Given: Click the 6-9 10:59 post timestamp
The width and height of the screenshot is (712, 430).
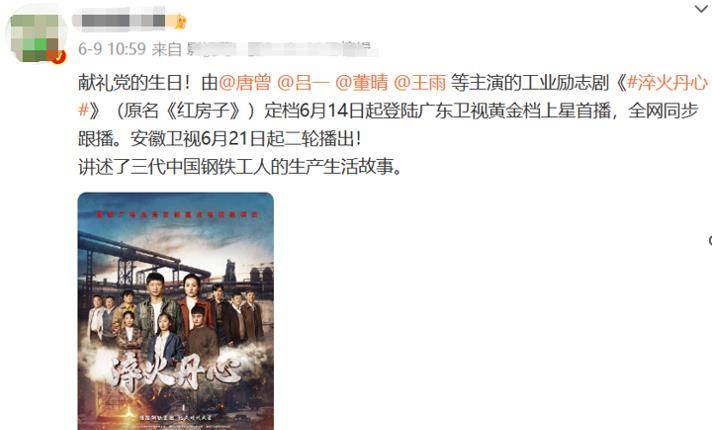Looking at the screenshot, I should 112,49.
